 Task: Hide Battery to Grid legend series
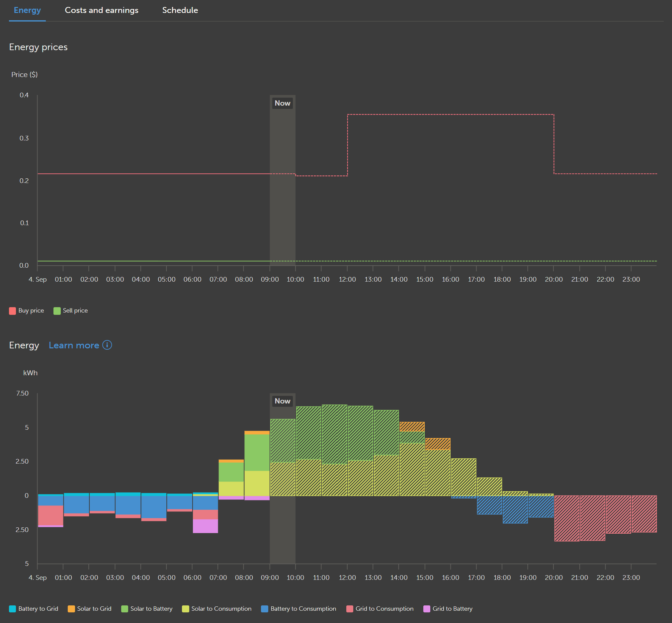[x=38, y=608]
